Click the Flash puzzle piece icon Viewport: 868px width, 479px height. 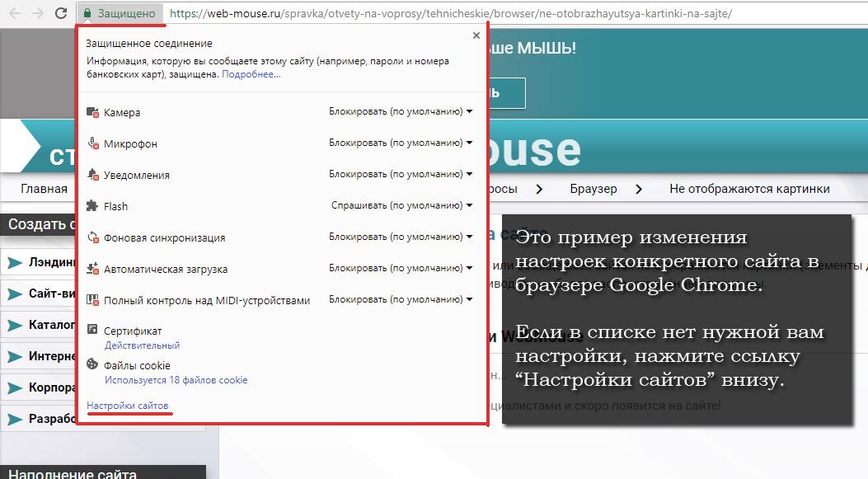[91, 206]
